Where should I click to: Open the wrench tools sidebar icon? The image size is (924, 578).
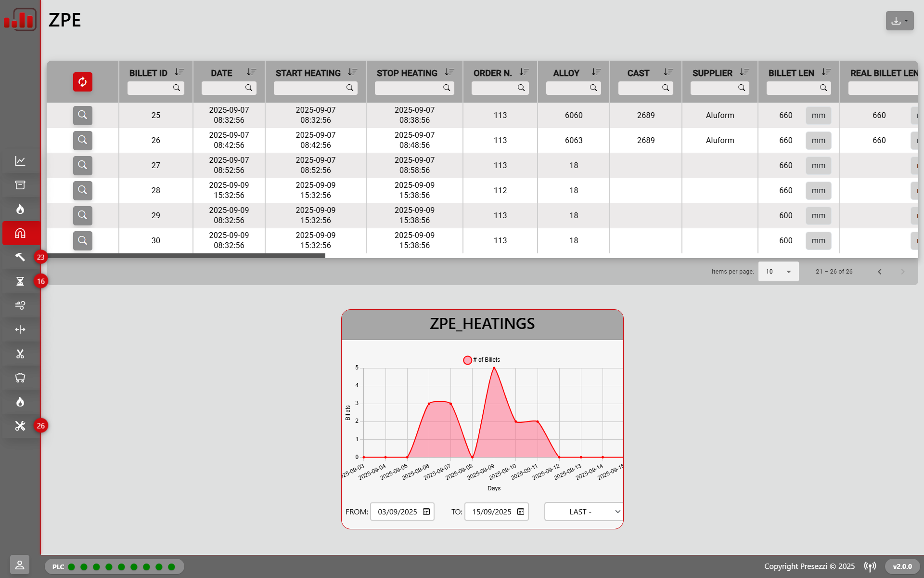(x=20, y=426)
